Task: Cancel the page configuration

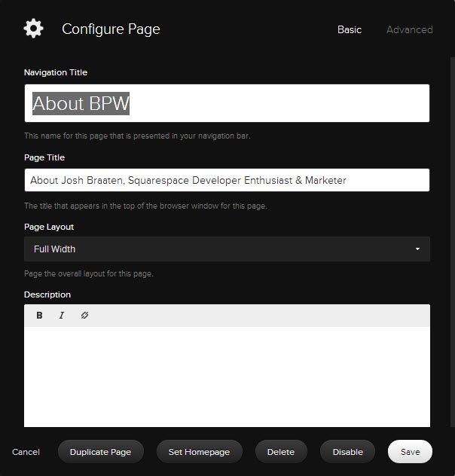Action: (x=26, y=452)
